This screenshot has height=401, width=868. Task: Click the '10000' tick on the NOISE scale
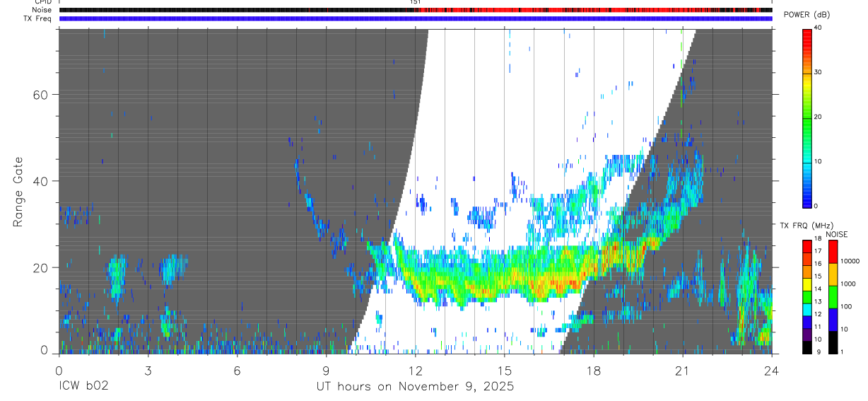851,261
